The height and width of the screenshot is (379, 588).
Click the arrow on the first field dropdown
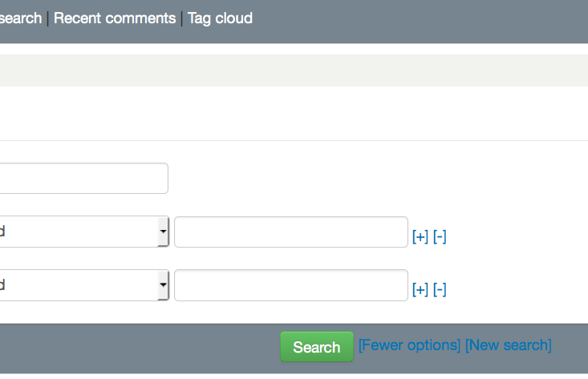tap(163, 232)
